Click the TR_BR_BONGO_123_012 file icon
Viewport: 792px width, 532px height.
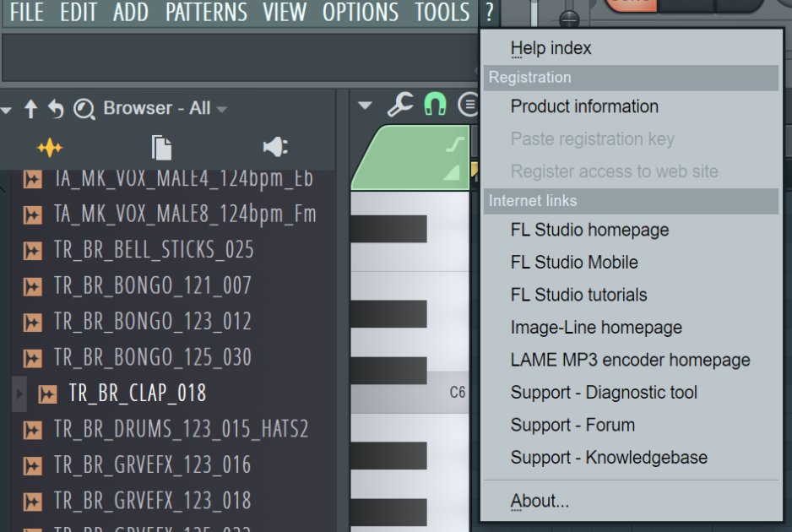click(x=32, y=323)
